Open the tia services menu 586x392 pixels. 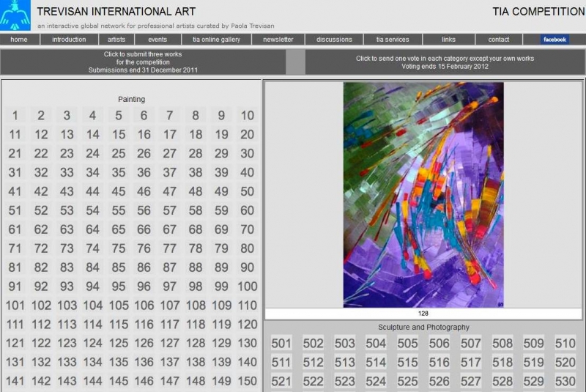[393, 40]
